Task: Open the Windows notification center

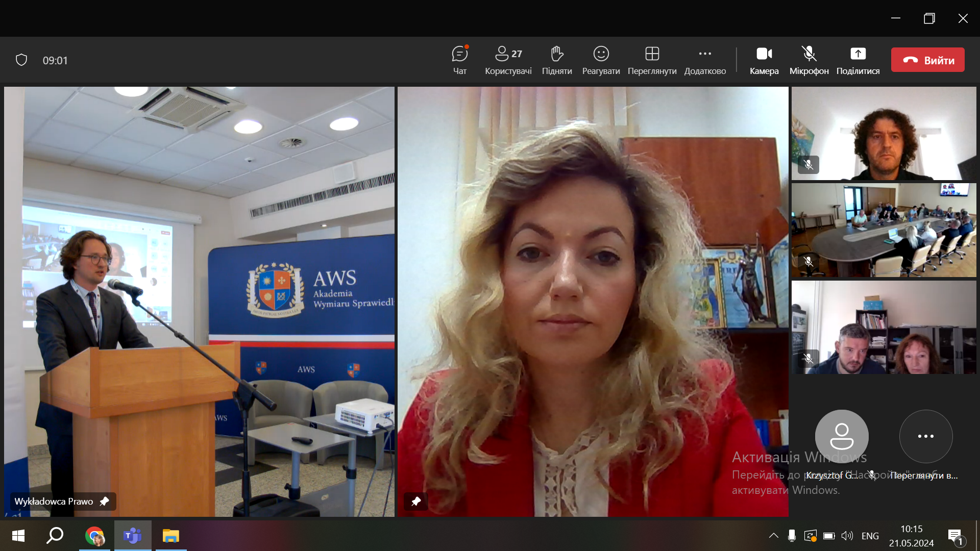Action: coord(955,536)
